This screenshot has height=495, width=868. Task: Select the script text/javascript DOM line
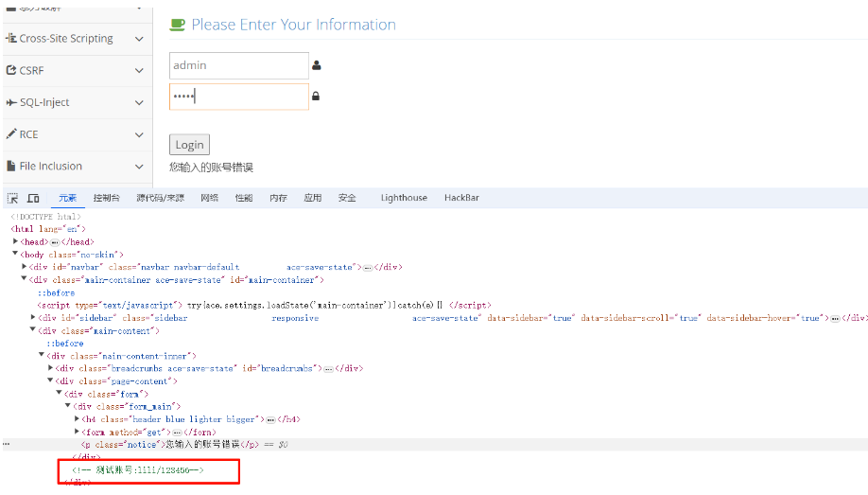coord(264,305)
